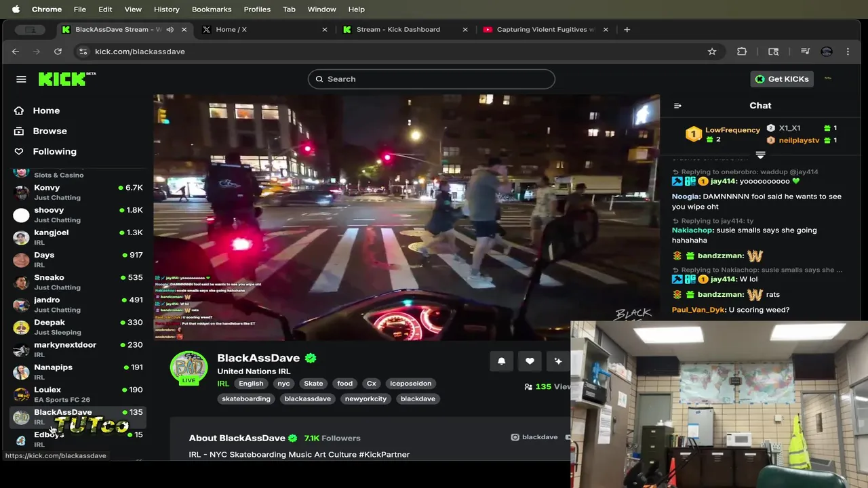
Task: Open the Profiles menu
Action: click(x=257, y=9)
